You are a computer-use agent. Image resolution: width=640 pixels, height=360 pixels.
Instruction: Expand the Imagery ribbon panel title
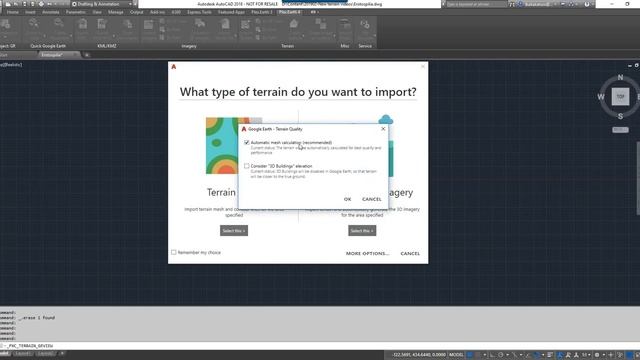(x=189, y=46)
